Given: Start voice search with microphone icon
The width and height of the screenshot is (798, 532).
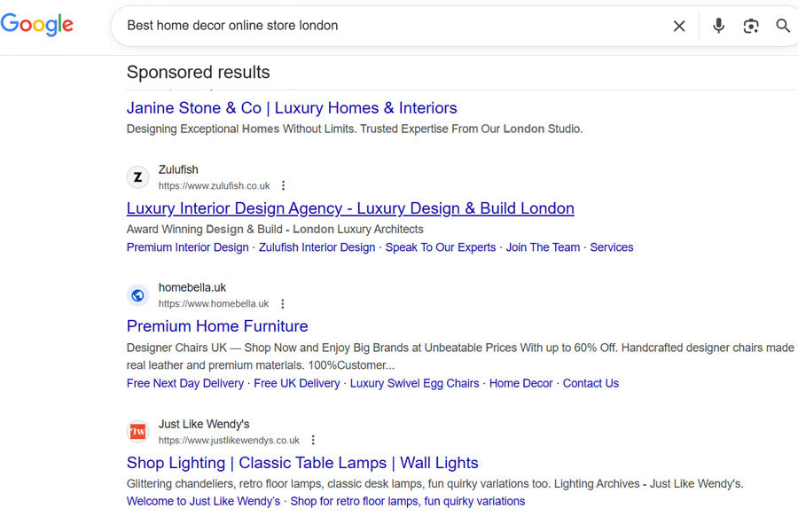Looking at the screenshot, I should pyautogui.click(x=718, y=26).
